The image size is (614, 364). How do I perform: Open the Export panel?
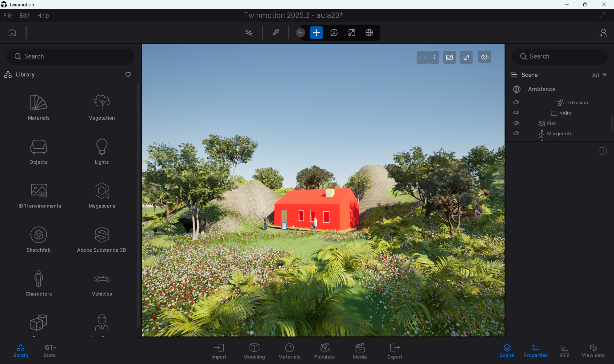coord(395,351)
